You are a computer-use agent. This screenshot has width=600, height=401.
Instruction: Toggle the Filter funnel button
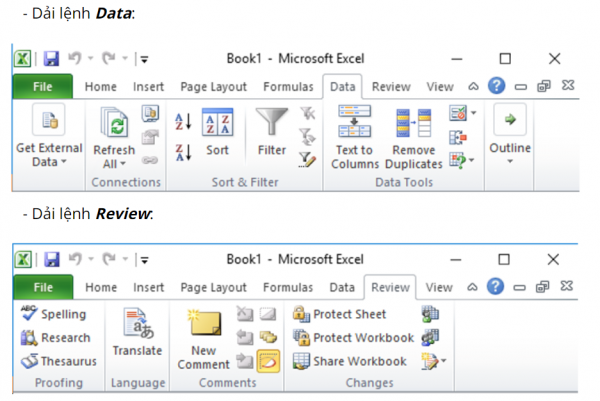272,132
